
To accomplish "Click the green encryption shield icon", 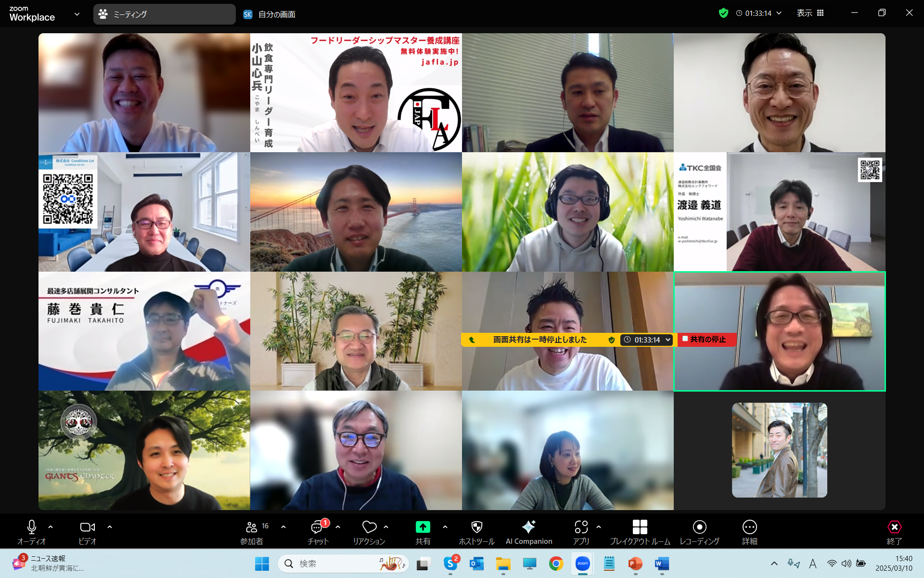I will [x=723, y=13].
